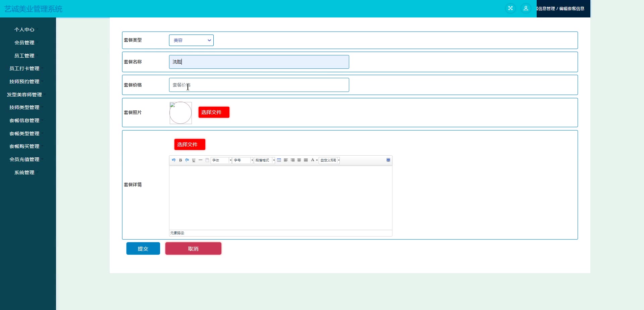Open 员工管理 sidebar menu

pyautogui.click(x=24, y=56)
